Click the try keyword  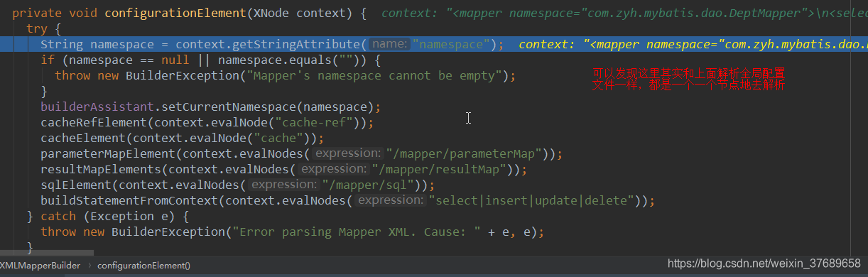[x=37, y=28]
